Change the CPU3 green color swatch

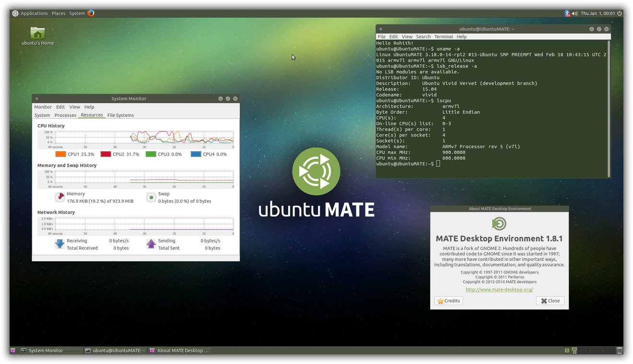coord(151,154)
